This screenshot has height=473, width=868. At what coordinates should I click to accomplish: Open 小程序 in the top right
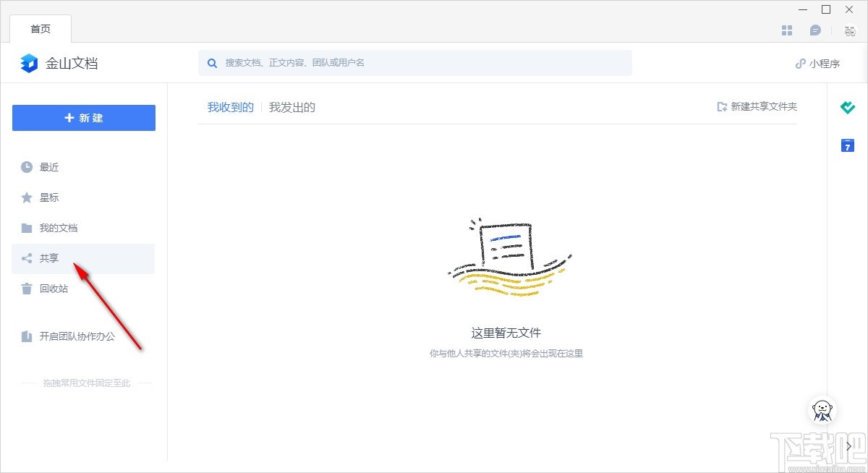tap(817, 63)
